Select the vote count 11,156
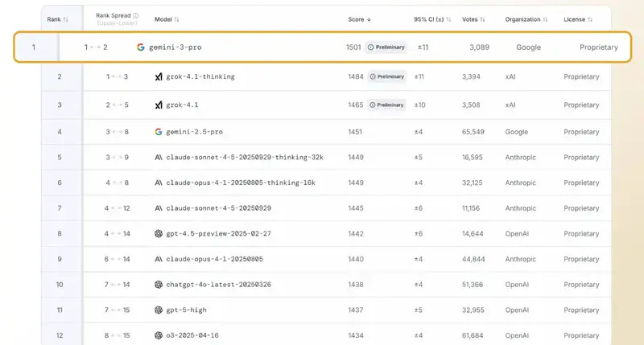Viewport: 644px width, 345px height. coord(471,208)
